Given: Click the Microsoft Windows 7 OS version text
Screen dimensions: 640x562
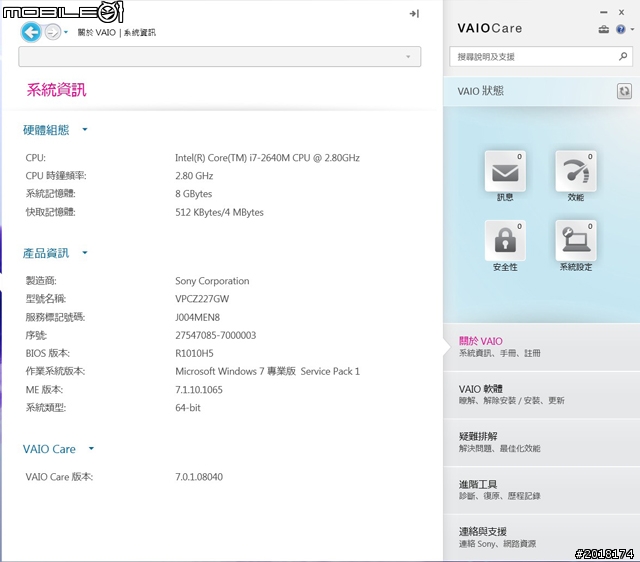Looking at the screenshot, I should [x=267, y=371].
